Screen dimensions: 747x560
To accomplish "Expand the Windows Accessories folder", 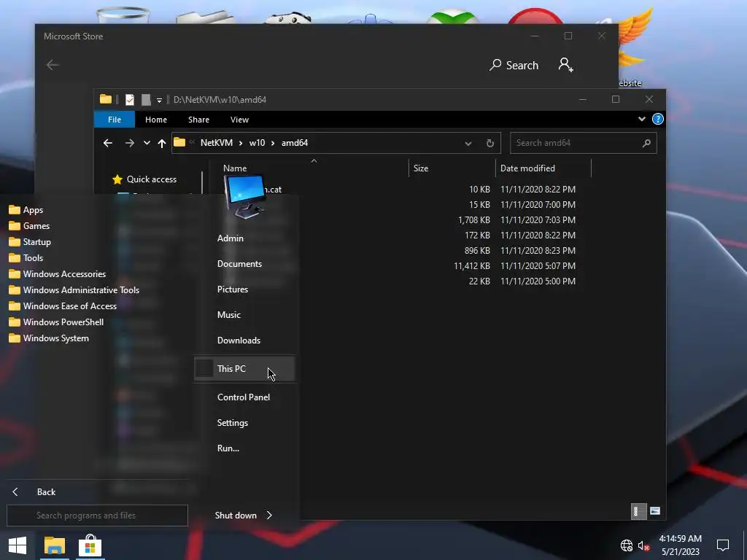I will pyautogui.click(x=57, y=274).
